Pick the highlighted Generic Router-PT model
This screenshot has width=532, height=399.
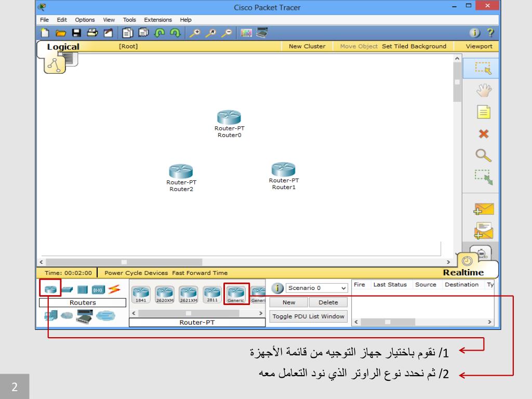[236, 294]
